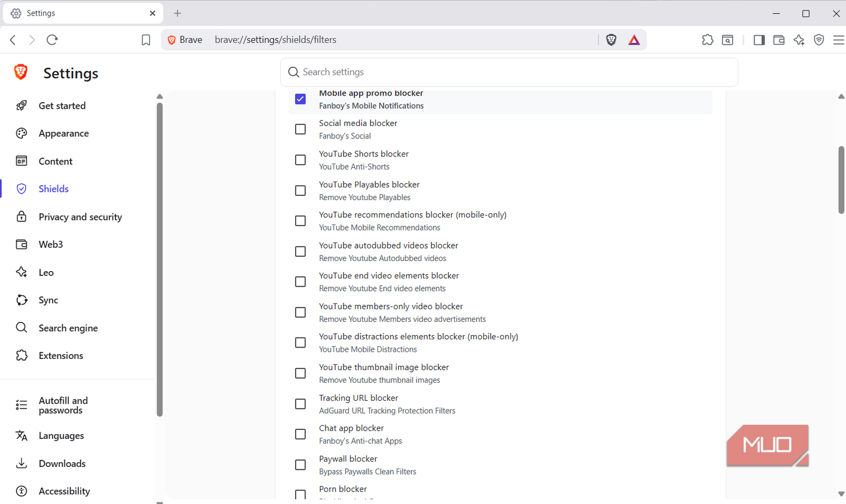Enable YouTube autodubbed videos blocker checkbox
The width and height of the screenshot is (846, 504).
[x=301, y=251]
